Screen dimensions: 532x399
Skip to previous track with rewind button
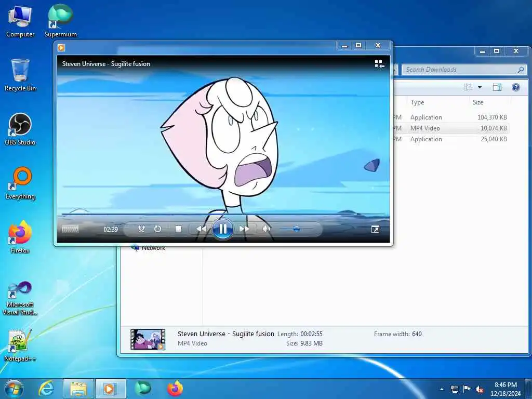tap(201, 229)
